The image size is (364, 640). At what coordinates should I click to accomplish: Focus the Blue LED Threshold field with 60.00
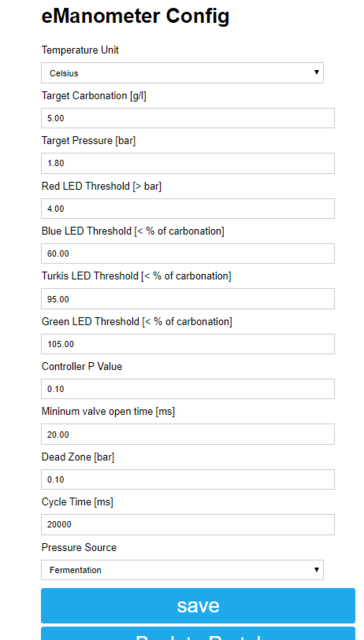(188, 253)
